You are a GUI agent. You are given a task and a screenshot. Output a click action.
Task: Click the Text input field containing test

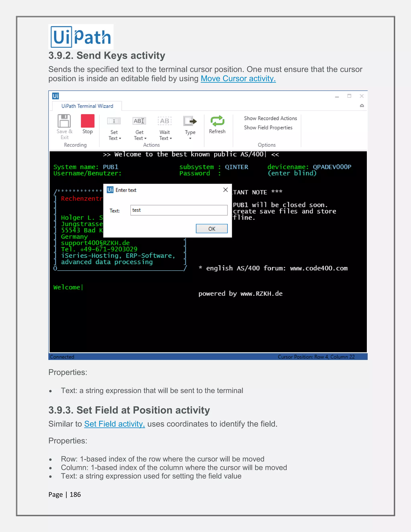click(179, 210)
